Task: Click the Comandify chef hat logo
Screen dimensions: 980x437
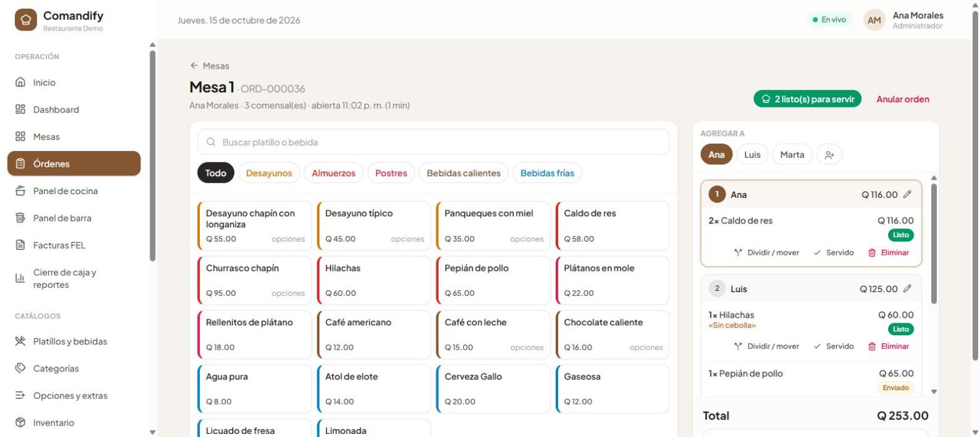Action: 26,19
